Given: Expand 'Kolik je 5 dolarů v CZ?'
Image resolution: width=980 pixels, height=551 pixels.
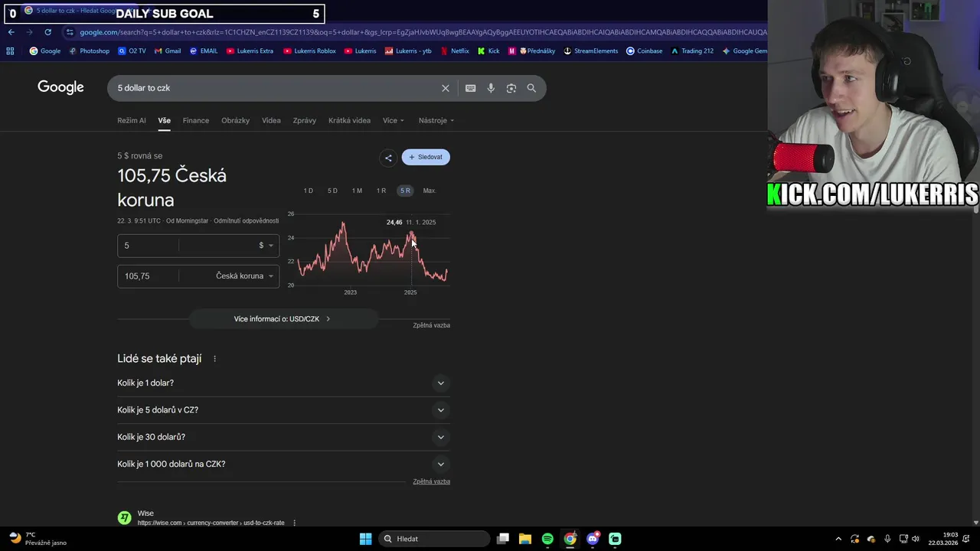Looking at the screenshot, I should (x=283, y=410).
